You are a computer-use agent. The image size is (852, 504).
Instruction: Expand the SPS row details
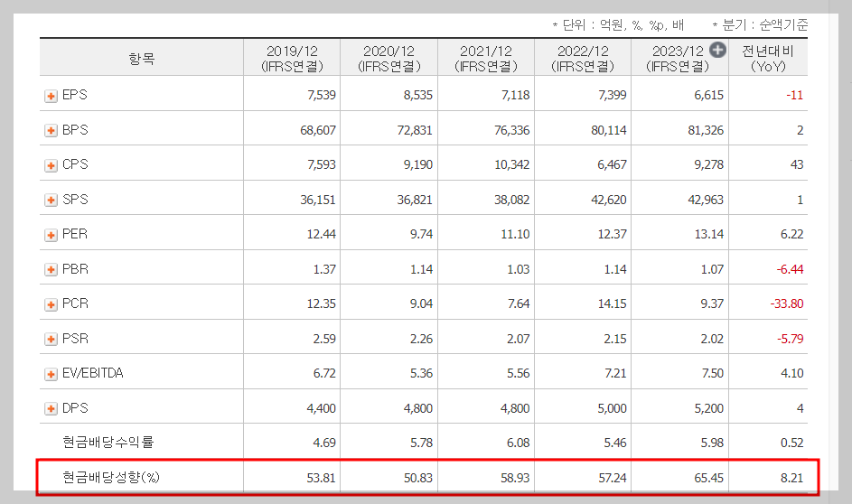click(51, 201)
